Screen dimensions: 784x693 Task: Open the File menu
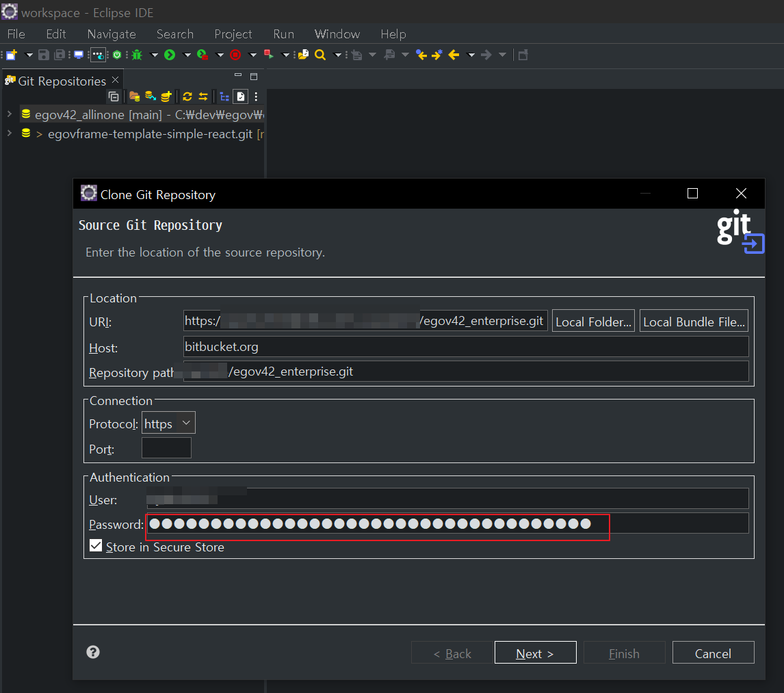[16, 34]
